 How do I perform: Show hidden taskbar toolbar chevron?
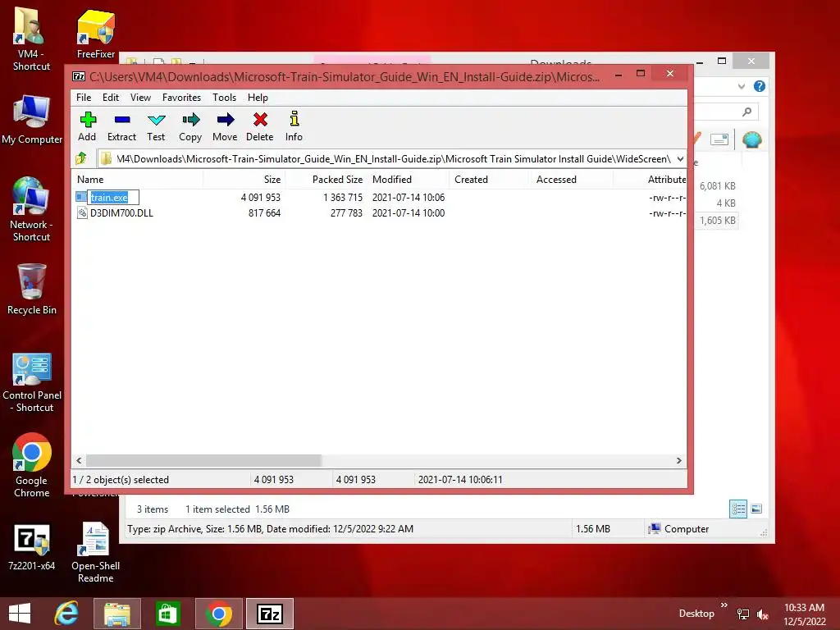coord(724,605)
